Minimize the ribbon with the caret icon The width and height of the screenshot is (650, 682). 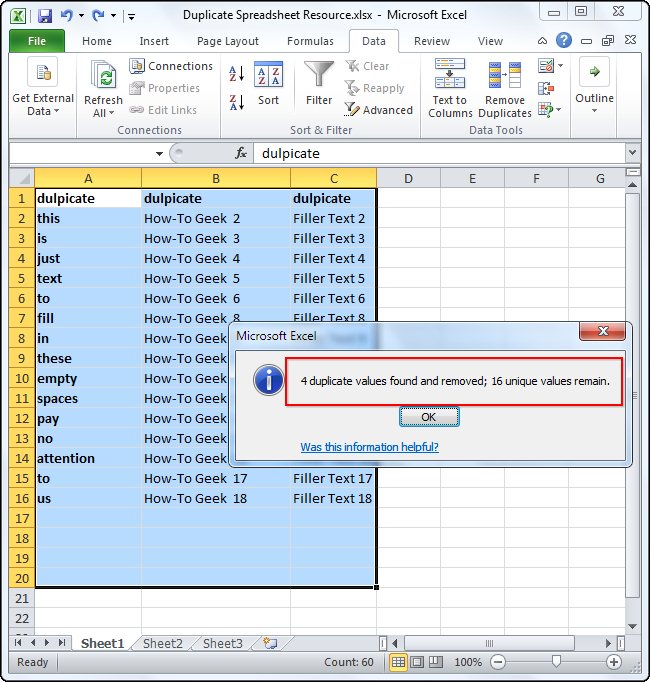tap(542, 41)
